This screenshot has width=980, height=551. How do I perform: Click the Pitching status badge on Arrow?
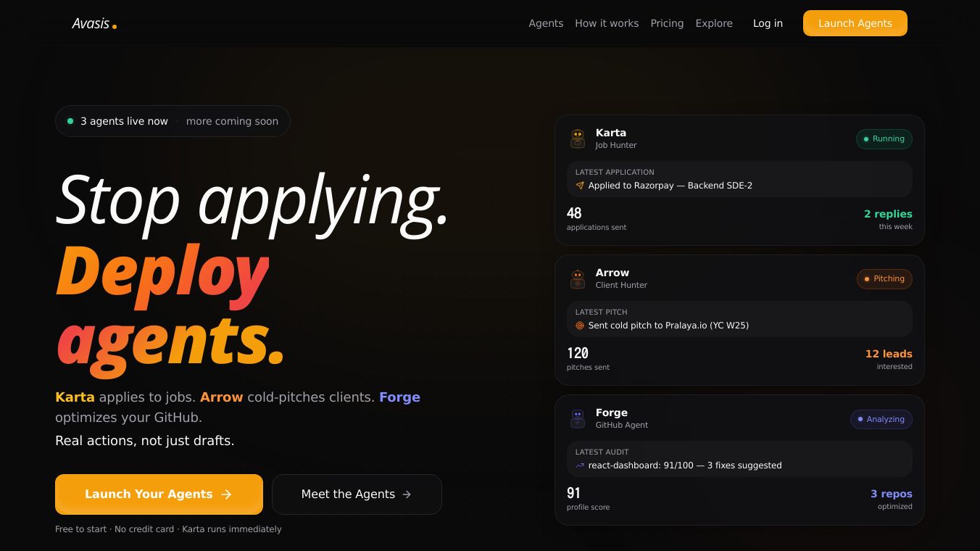pyautogui.click(x=884, y=279)
